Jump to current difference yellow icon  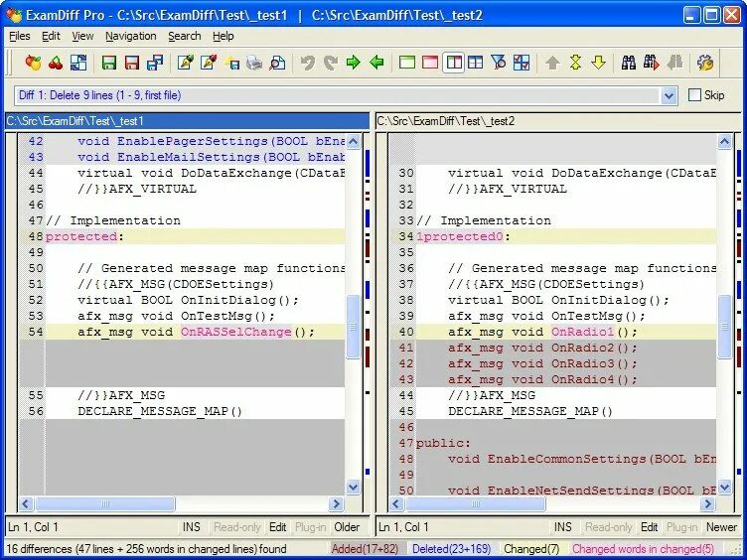point(575,63)
